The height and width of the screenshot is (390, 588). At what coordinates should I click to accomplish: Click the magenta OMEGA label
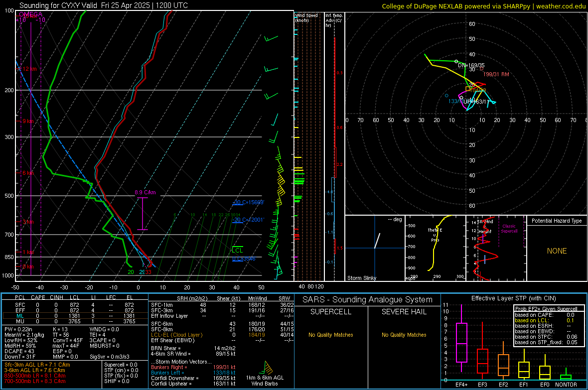30,14
